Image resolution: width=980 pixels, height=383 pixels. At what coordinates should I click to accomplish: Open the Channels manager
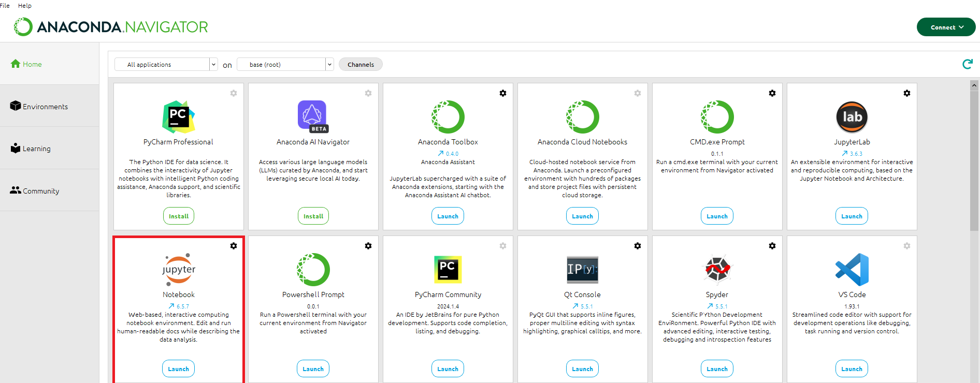[361, 64]
